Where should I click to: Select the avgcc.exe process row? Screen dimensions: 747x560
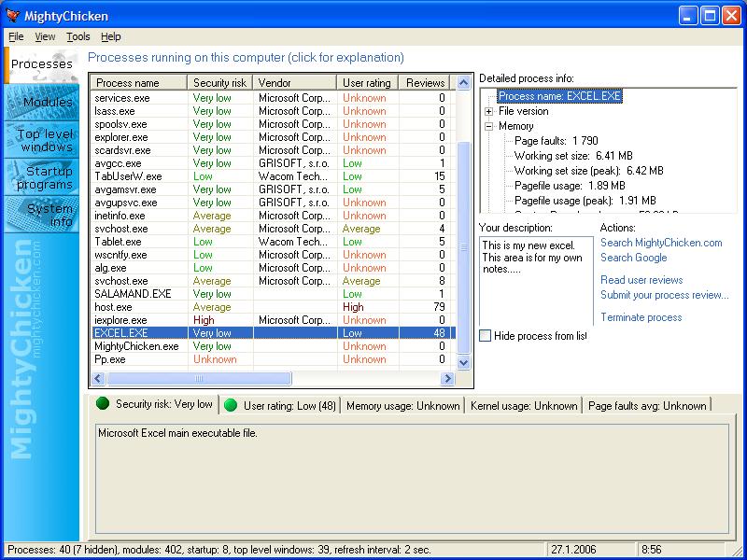[x=274, y=163]
